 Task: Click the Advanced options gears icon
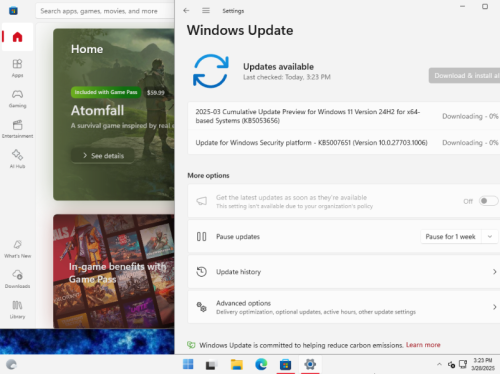pos(201,307)
